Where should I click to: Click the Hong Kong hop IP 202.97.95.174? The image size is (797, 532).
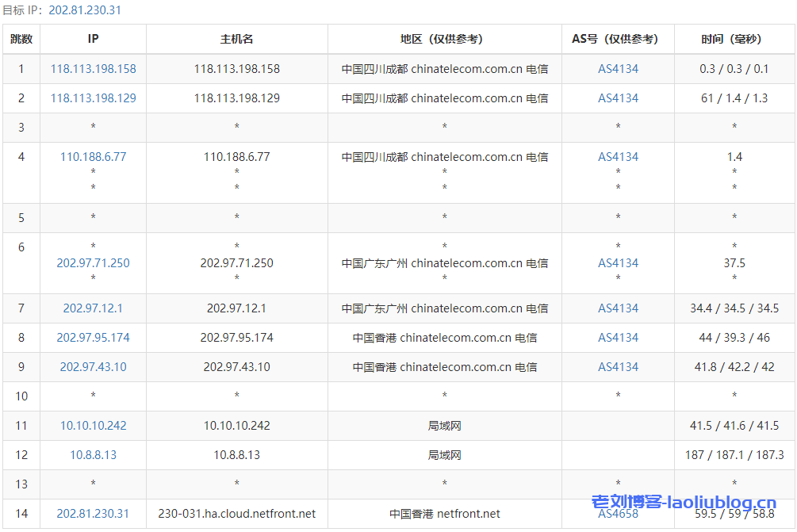tap(93, 337)
